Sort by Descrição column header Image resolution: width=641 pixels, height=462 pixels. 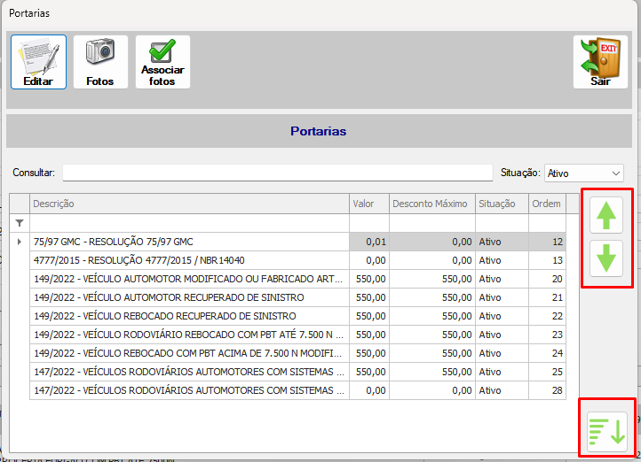[189, 204]
